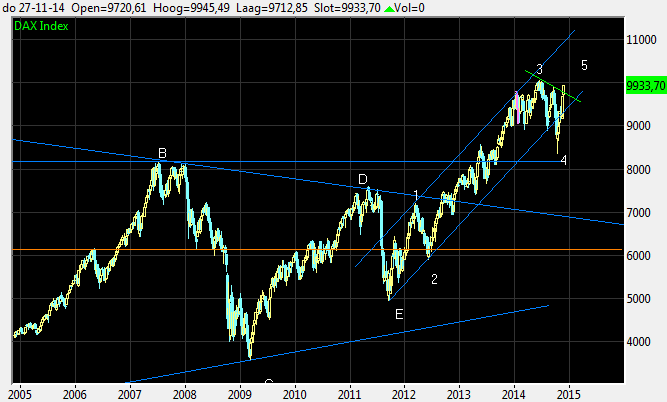Select Elliott wave label 1

[416, 194]
